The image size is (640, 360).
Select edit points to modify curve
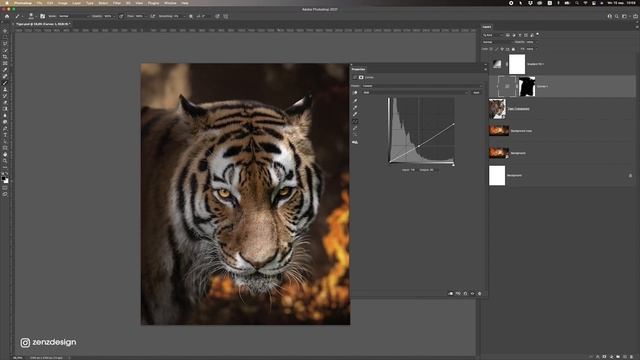[355, 121]
